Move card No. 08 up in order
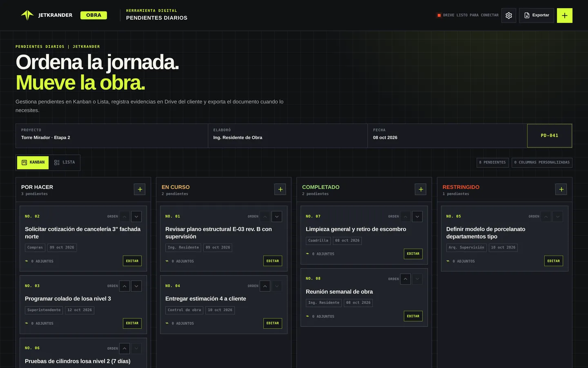This screenshot has height=368, width=588. click(x=405, y=279)
